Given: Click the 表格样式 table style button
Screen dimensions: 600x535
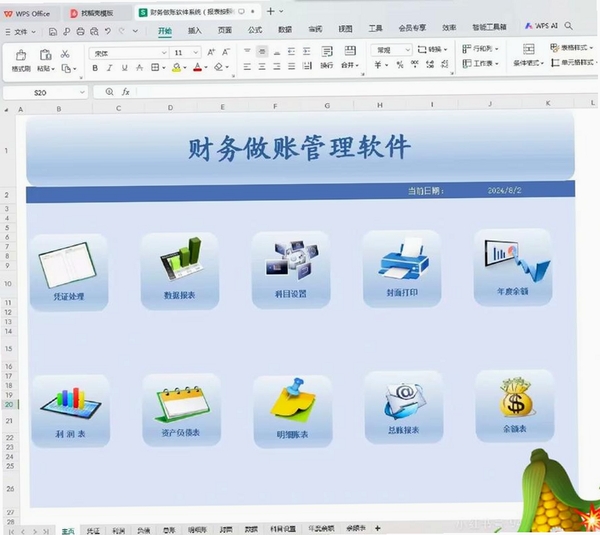Looking at the screenshot, I should (x=571, y=47).
